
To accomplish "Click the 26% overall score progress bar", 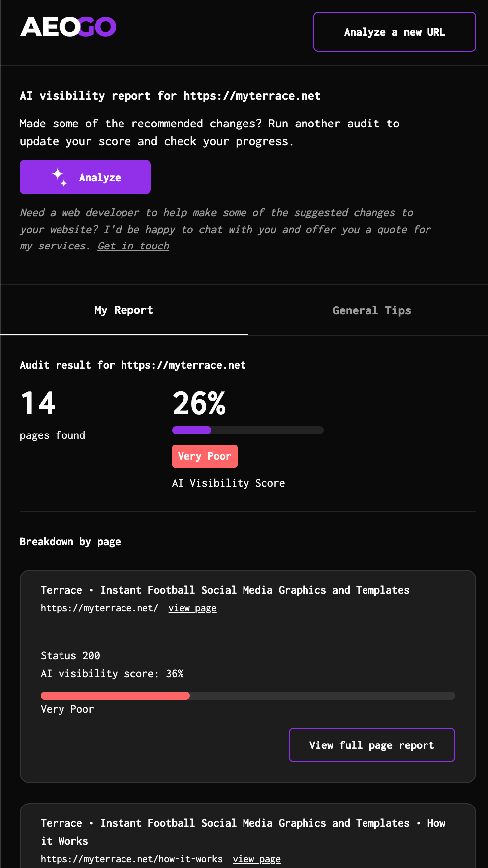I will pyautogui.click(x=247, y=430).
